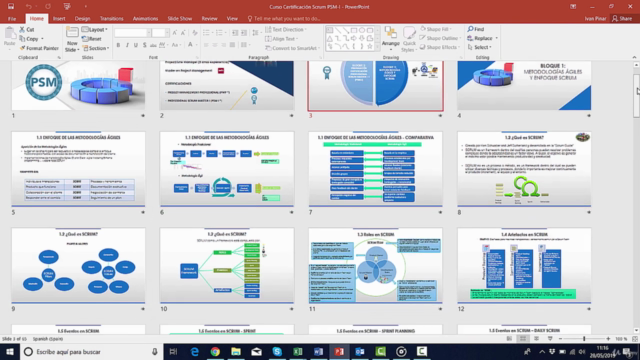Apply italic formatting
Screen dimensions: 640x360
point(127,45)
